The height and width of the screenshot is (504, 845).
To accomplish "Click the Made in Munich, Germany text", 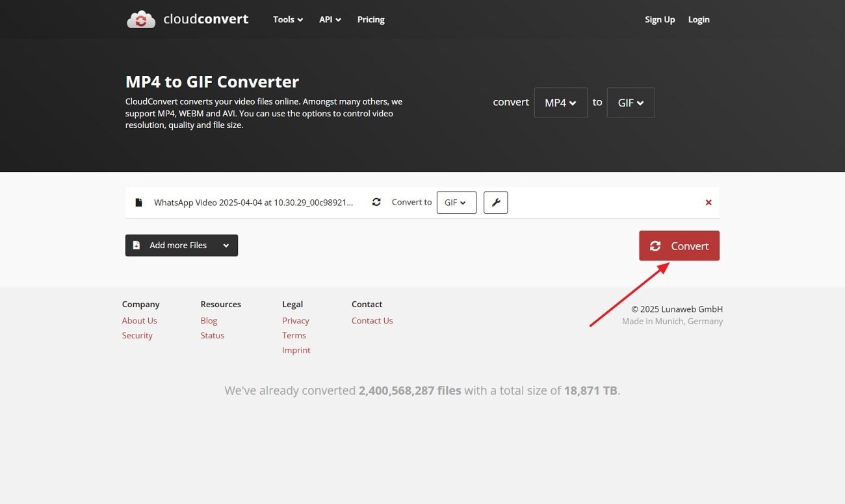I will click(672, 321).
